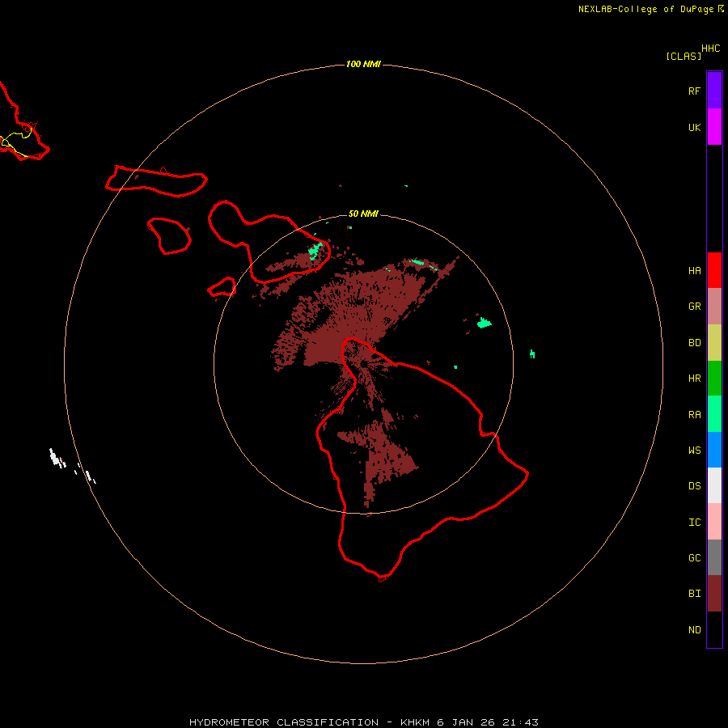Viewport: 728px width, 728px height.
Task: Click the HHC product code label
Action: [711, 49]
